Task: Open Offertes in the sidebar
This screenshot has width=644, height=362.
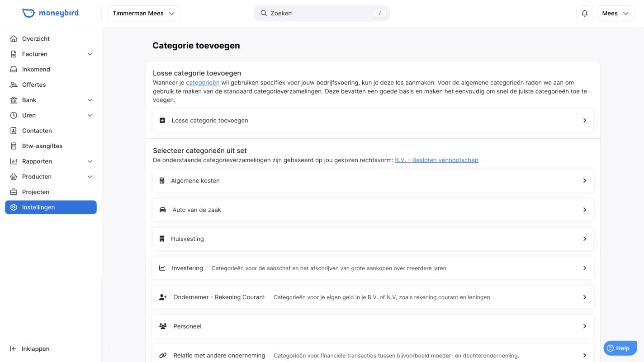Action: point(33,85)
